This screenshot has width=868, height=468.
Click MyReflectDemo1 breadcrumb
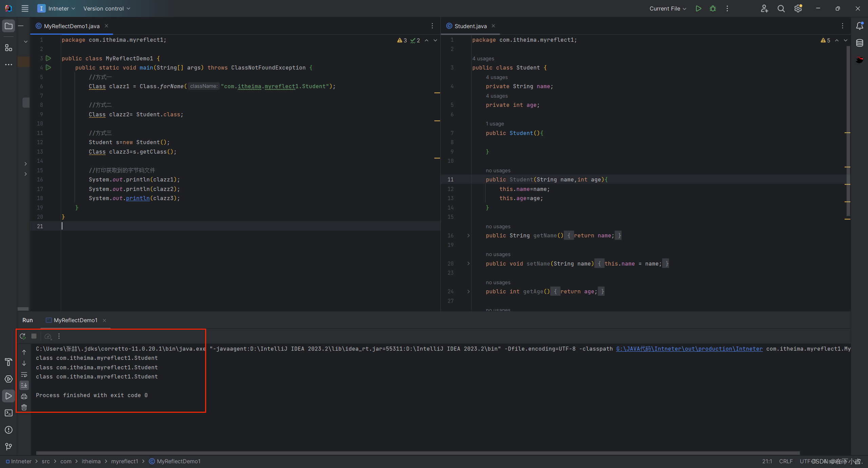[x=175, y=461]
